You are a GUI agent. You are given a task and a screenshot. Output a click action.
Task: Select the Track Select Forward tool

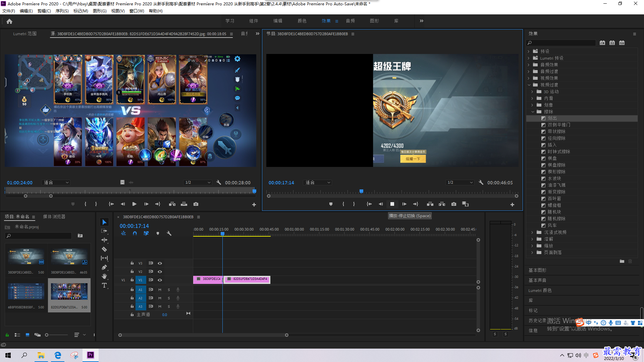tap(104, 231)
